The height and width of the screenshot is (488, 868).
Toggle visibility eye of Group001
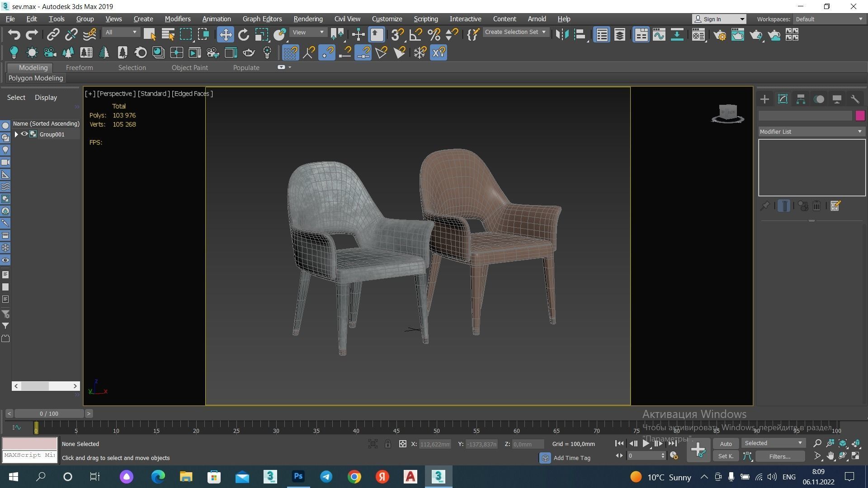24,134
